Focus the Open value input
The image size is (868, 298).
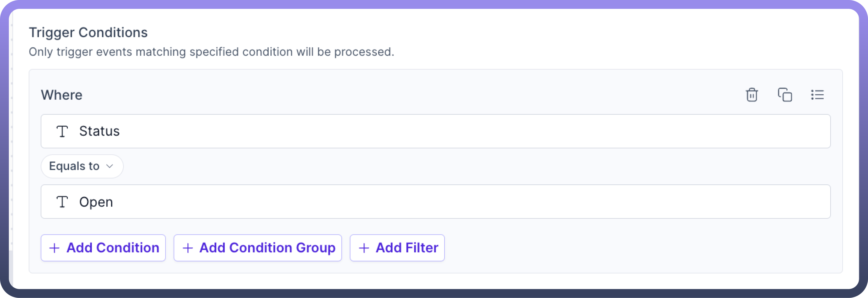[438, 202]
